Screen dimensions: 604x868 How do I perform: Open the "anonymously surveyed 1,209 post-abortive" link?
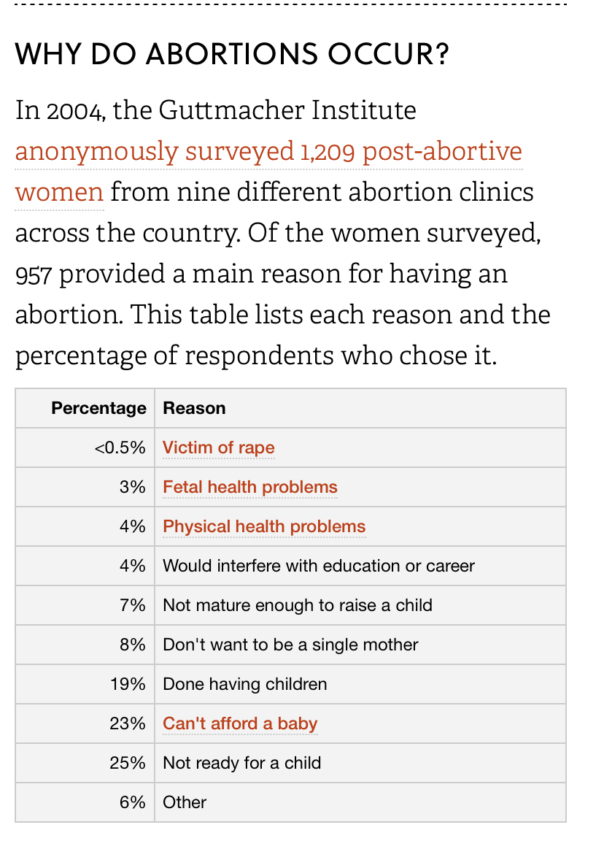(x=268, y=152)
